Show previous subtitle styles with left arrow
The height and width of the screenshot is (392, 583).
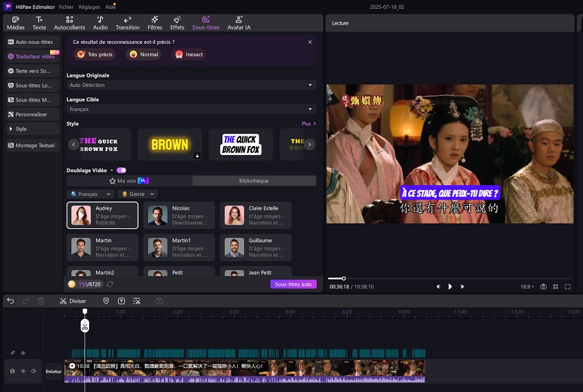coord(73,144)
